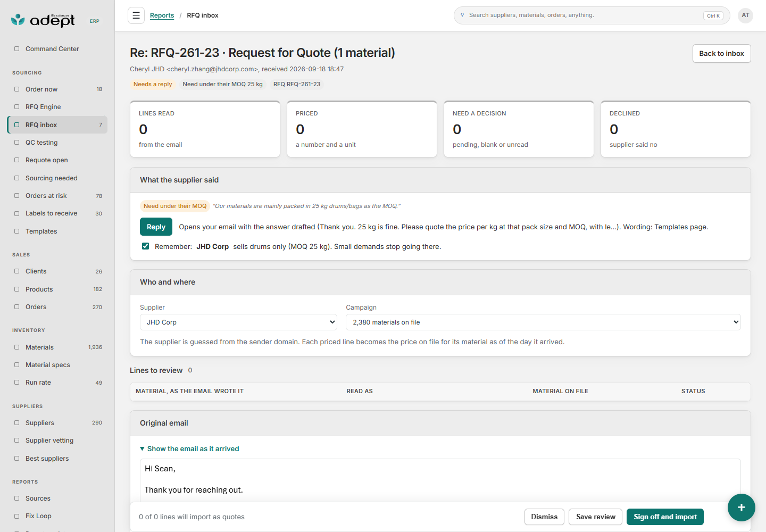The height and width of the screenshot is (532, 766).
Task: Follow the Reports breadcrumb link
Action: (162, 15)
